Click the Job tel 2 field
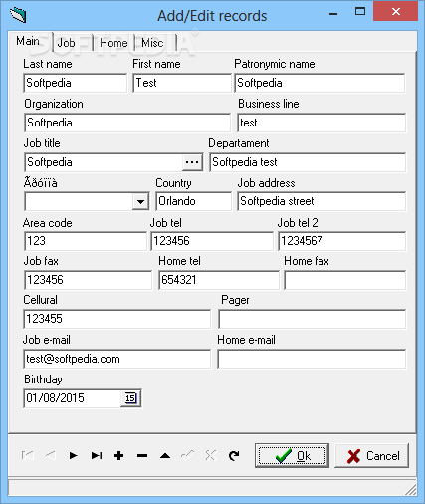 [x=341, y=241]
